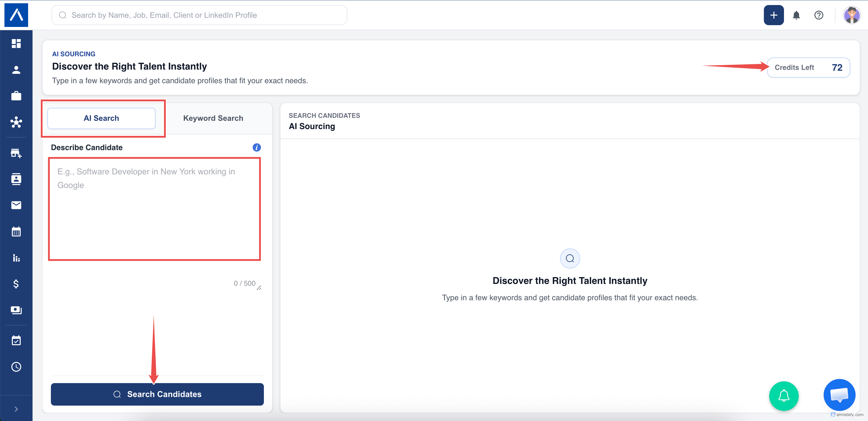Open the cash payments icon in sidebar
The width and height of the screenshot is (868, 421).
click(x=16, y=310)
